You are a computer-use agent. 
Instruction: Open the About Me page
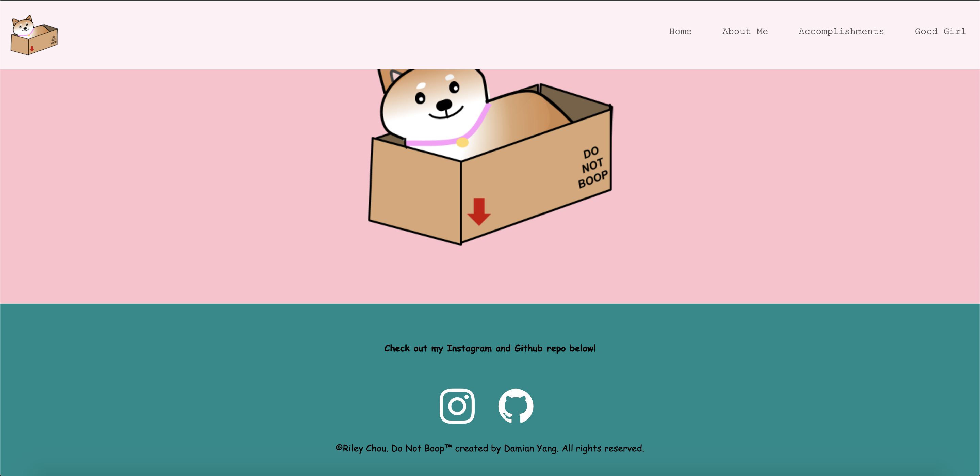(x=745, y=32)
